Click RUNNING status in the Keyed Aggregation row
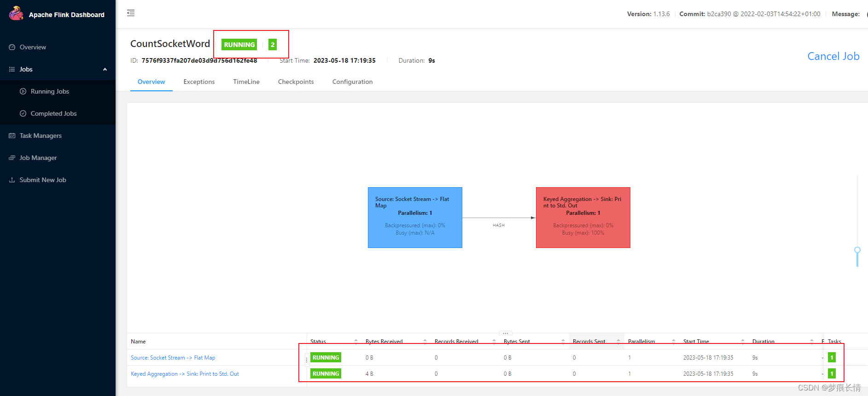This screenshot has width=868, height=396. coord(326,374)
